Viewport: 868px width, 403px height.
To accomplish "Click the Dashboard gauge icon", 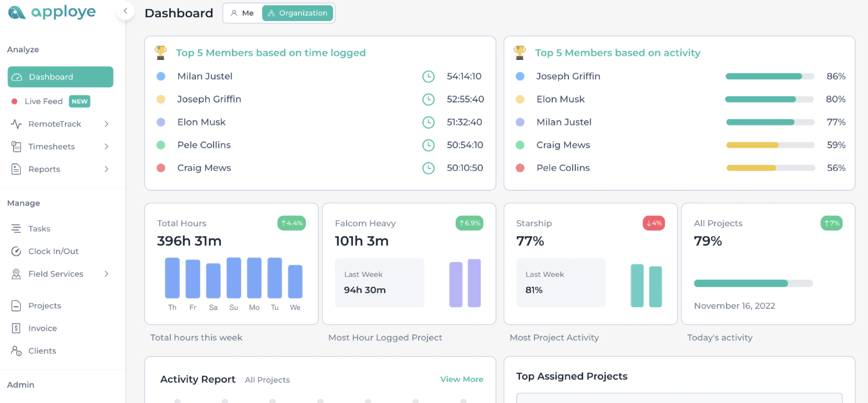I will point(17,77).
